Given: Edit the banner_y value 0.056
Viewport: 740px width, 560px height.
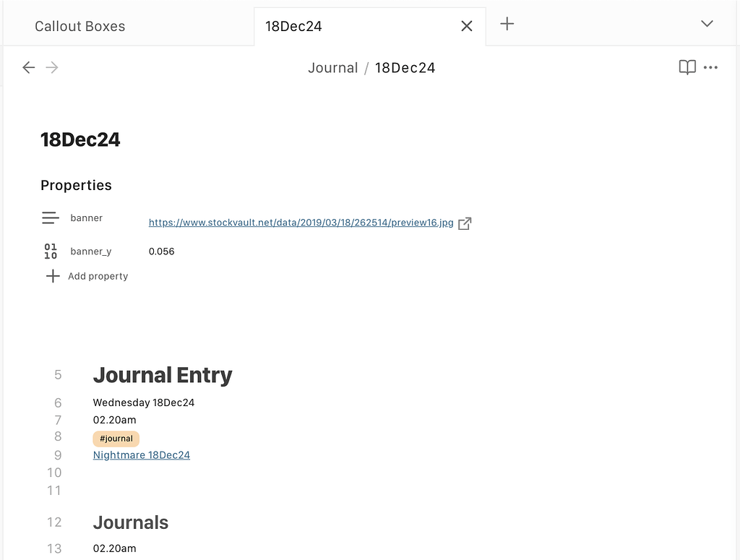Looking at the screenshot, I should click(162, 251).
